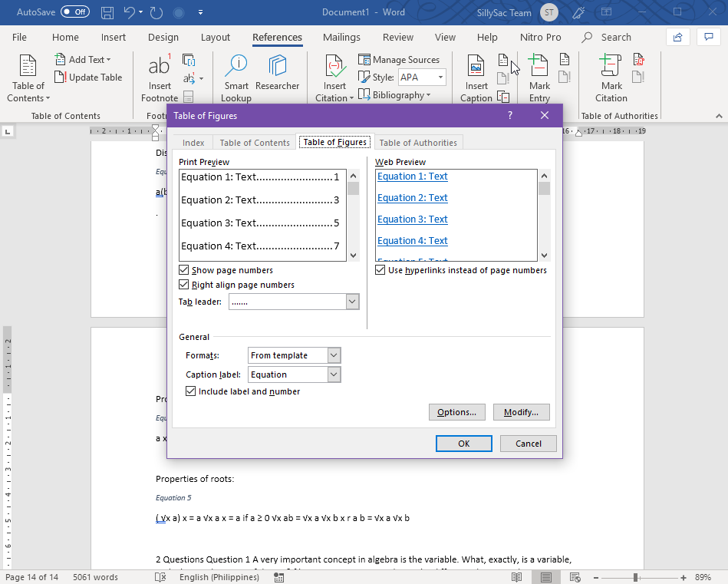Uncheck Show page numbers

coord(184,270)
